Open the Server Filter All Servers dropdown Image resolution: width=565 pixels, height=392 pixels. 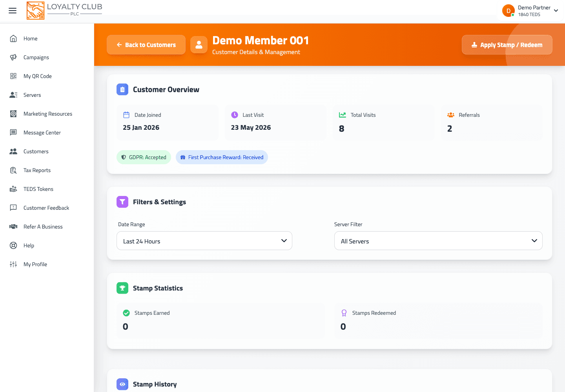pyautogui.click(x=438, y=241)
